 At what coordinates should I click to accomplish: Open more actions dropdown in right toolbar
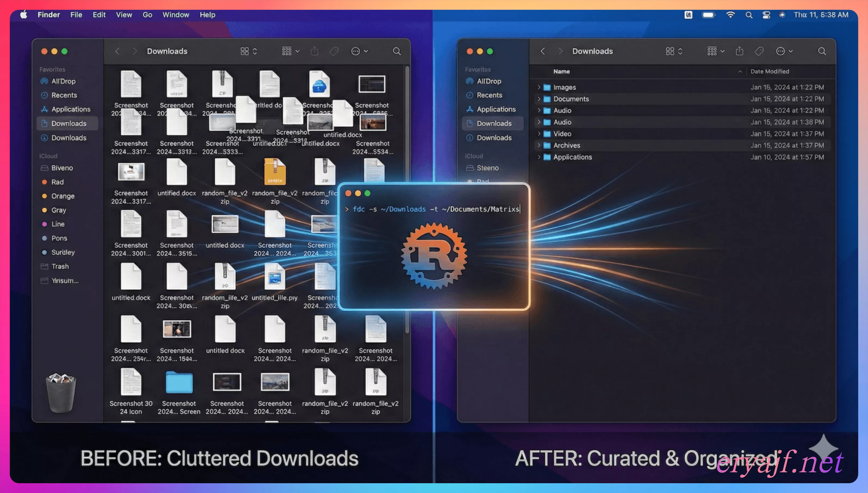coord(784,51)
